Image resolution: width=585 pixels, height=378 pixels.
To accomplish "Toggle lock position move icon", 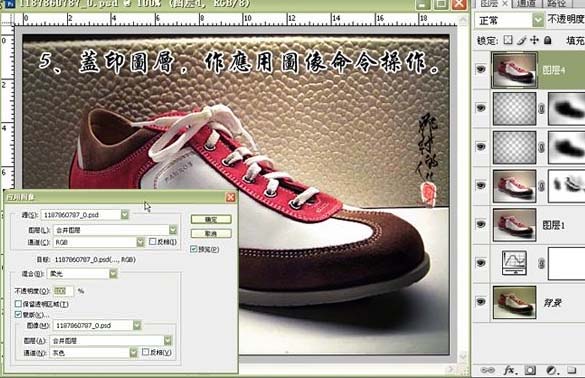I will point(534,40).
